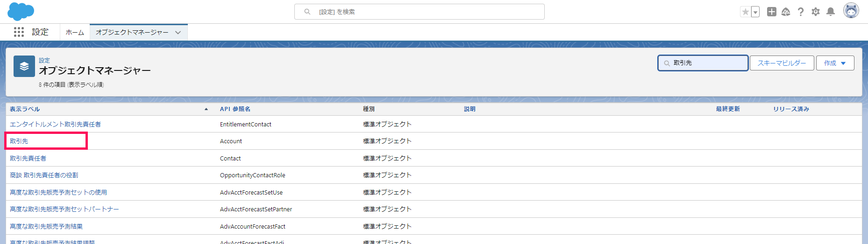Click the Trailhead guidance icon

786,12
